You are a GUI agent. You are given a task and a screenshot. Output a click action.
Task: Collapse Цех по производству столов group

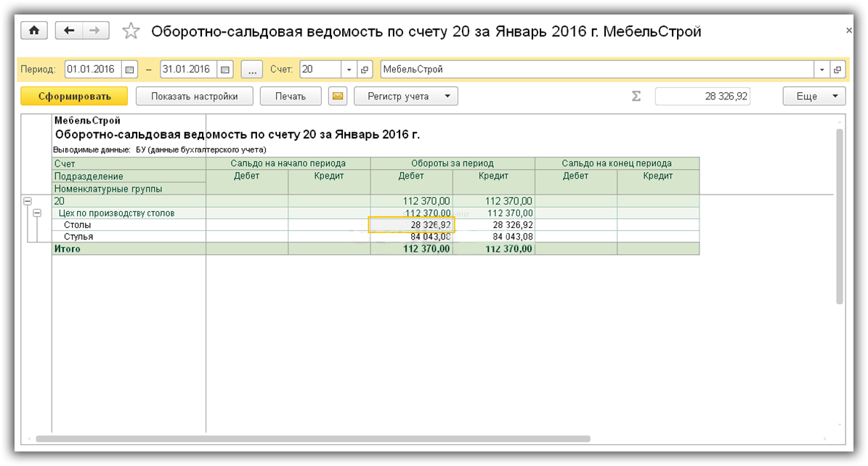[x=37, y=213]
